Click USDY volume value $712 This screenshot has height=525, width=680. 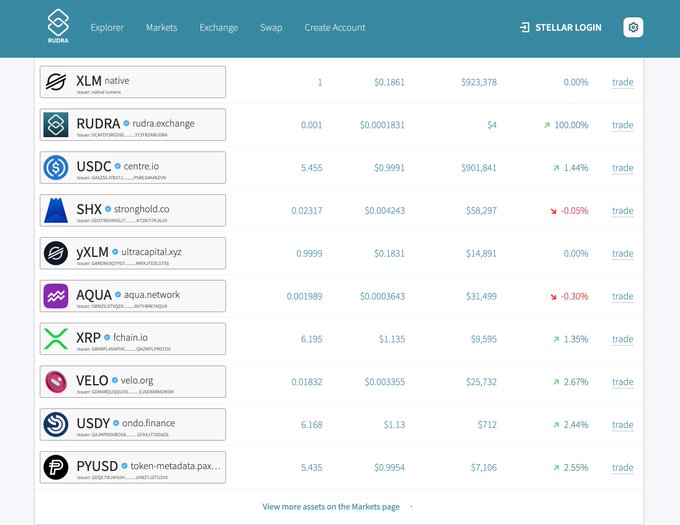click(487, 425)
